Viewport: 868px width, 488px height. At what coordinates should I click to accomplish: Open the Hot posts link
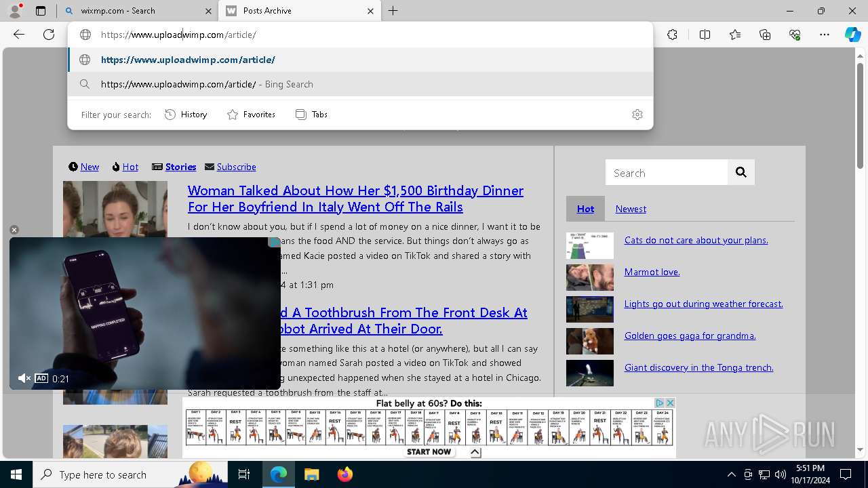click(130, 167)
